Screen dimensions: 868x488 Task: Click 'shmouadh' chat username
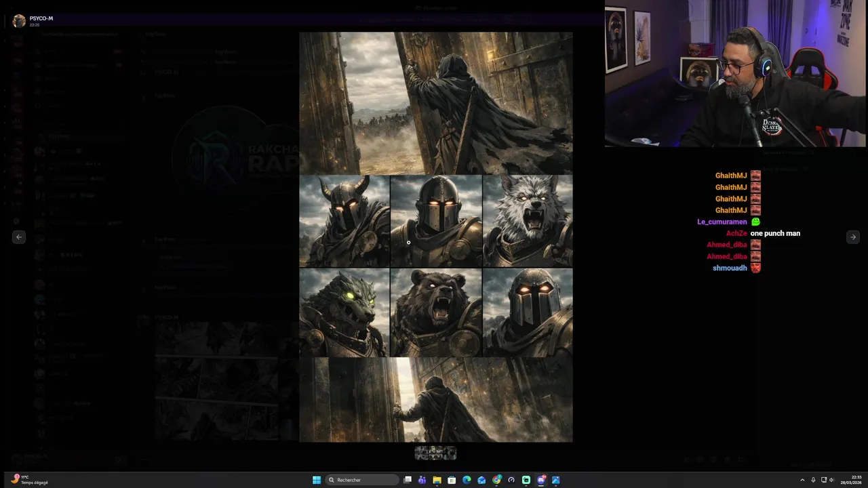[730, 268]
